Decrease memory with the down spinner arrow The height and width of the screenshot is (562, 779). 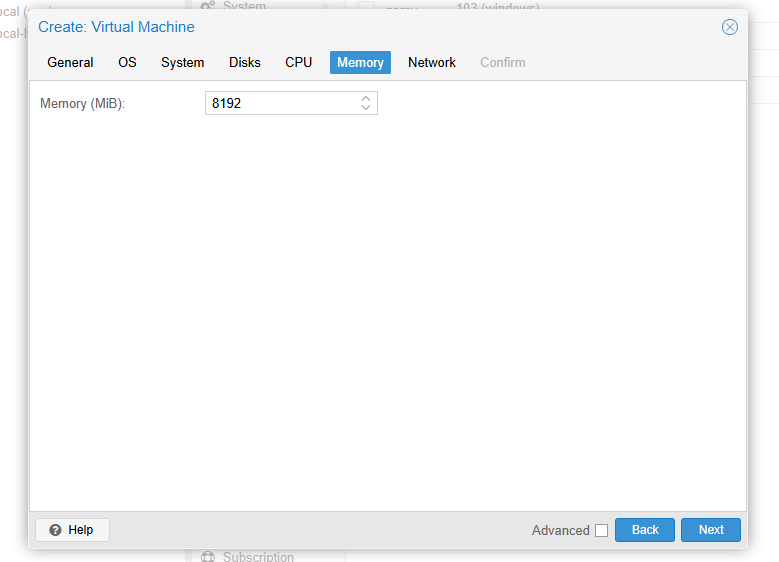pyautogui.click(x=366, y=108)
